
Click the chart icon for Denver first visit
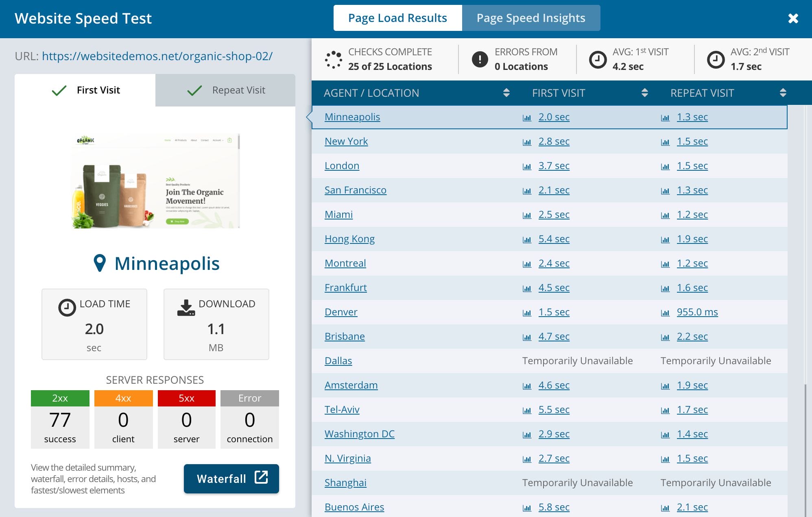(x=527, y=313)
